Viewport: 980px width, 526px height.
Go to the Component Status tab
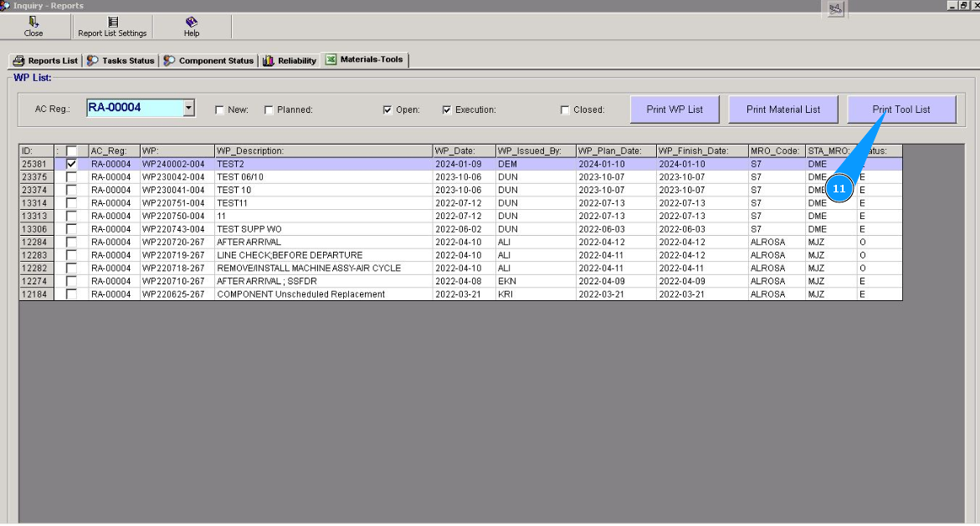(208, 61)
